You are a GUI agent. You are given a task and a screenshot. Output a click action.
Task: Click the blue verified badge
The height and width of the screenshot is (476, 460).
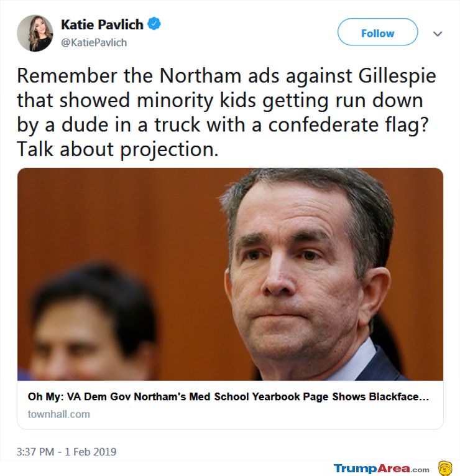coord(154,24)
